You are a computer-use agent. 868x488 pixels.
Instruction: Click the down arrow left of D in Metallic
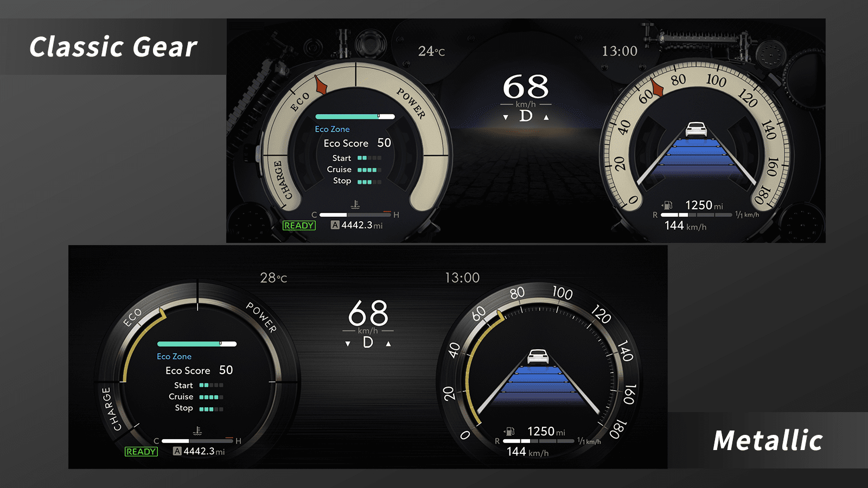coord(348,344)
